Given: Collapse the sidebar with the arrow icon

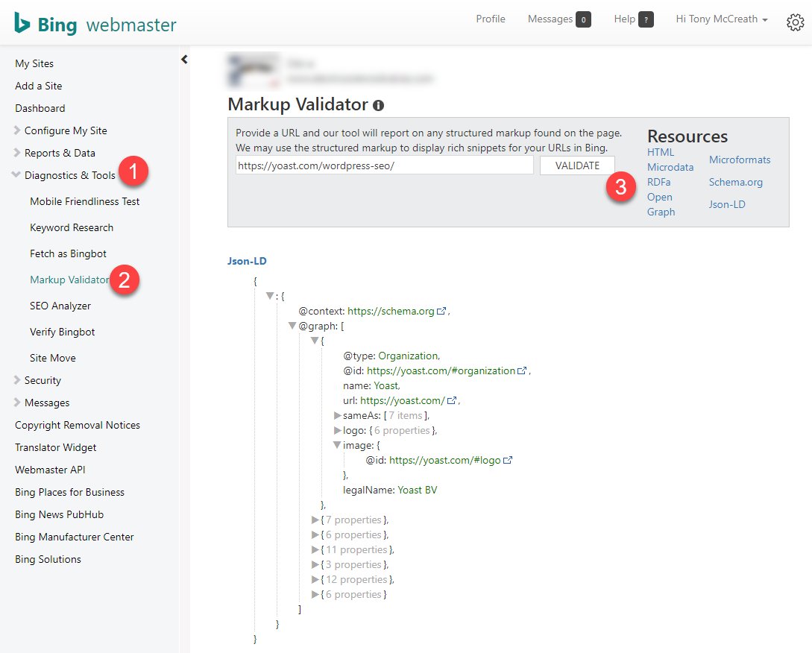Looking at the screenshot, I should [x=184, y=60].
